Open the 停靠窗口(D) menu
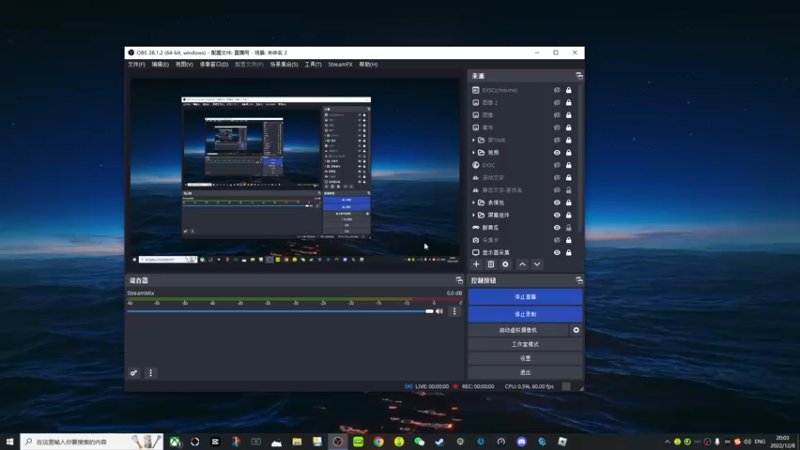 coord(214,65)
